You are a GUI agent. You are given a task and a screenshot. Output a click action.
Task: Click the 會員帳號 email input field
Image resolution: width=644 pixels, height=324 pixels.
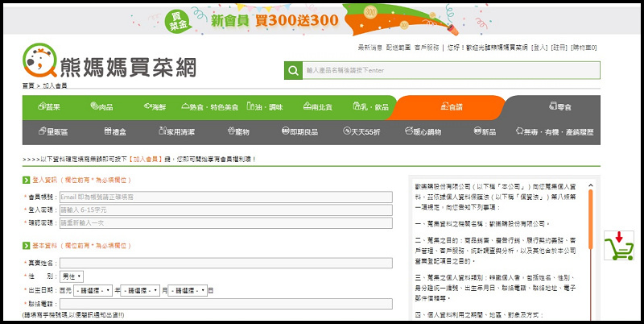click(226, 197)
